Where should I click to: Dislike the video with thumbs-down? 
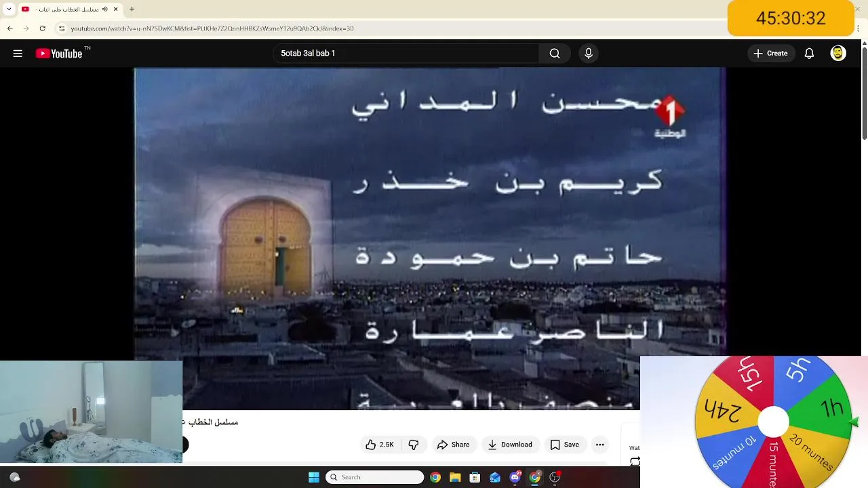point(414,445)
